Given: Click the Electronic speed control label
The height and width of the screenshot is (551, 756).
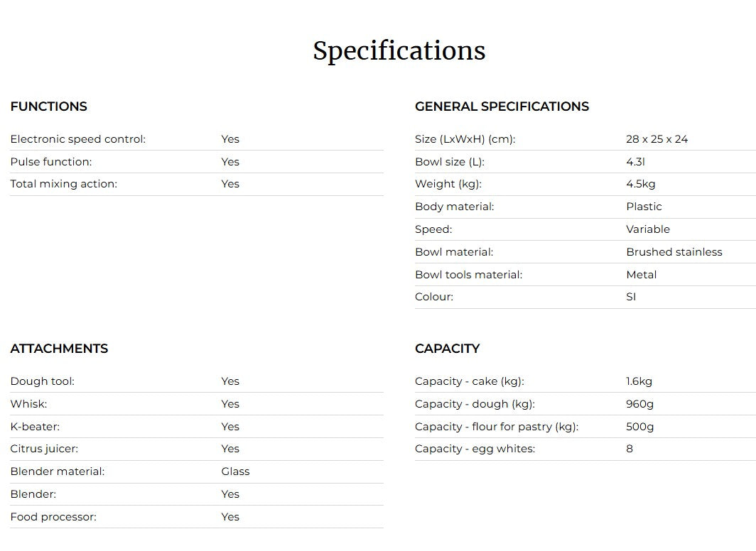Looking at the screenshot, I should [x=77, y=139].
